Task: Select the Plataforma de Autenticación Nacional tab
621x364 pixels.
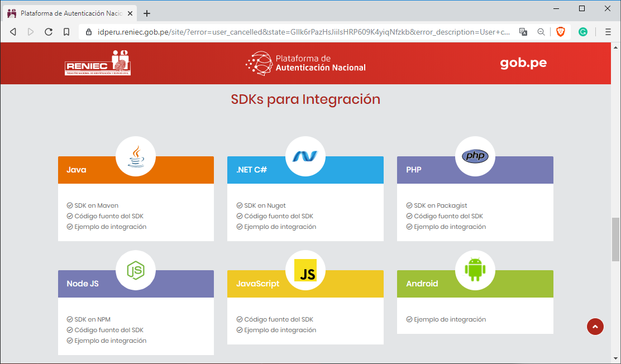Action: (70, 13)
